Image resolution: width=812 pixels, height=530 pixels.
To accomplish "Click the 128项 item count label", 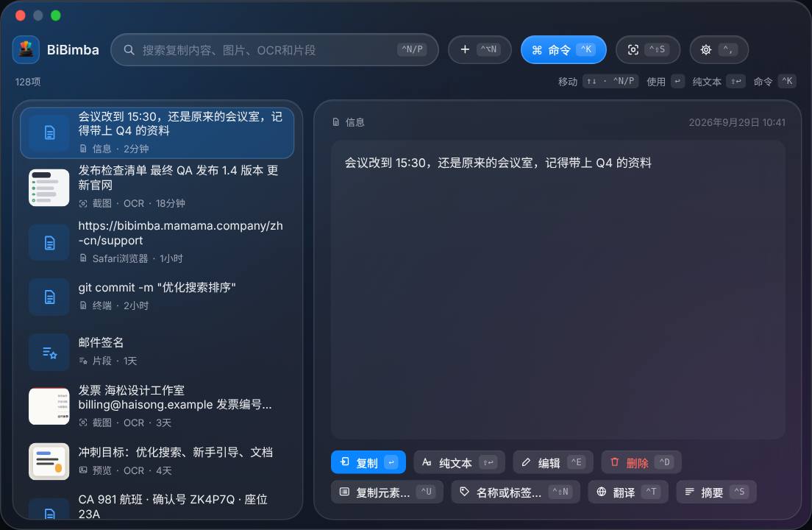I will 28,82.
